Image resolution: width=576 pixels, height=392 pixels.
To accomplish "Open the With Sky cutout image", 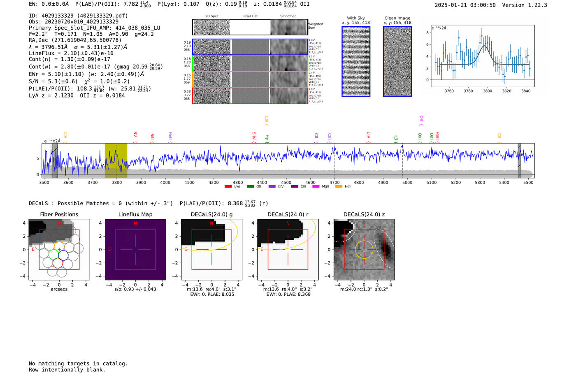I will pyautogui.click(x=356, y=61).
